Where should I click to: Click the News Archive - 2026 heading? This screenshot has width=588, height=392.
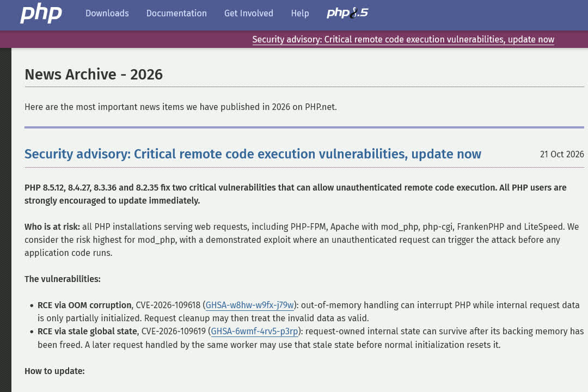coord(94,74)
